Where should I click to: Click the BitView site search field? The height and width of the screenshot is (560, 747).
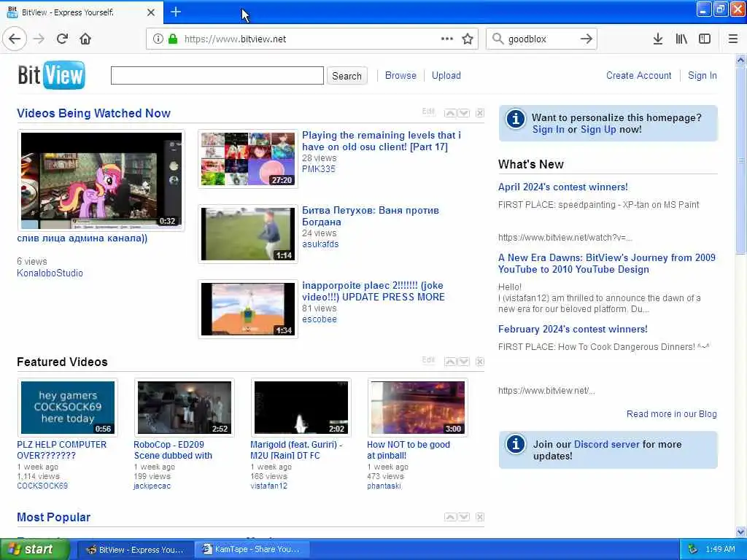[217, 76]
